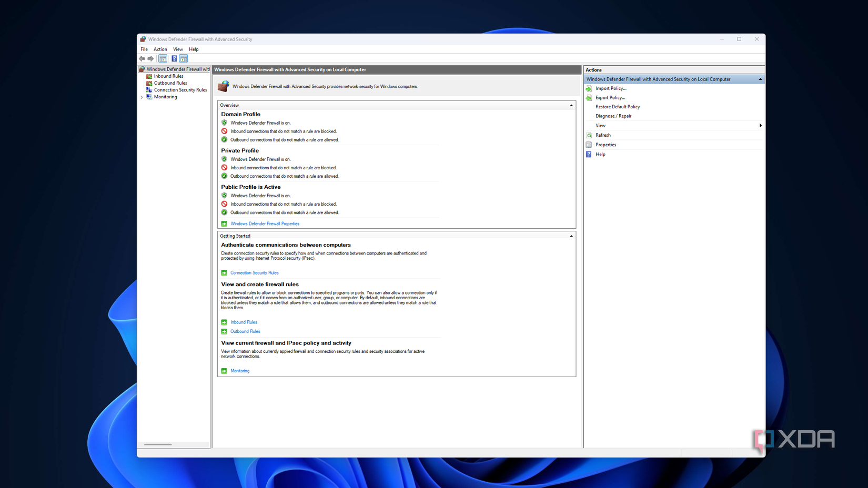Image resolution: width=868 pixels, height=488 pixels.
Task: Collapse the Getting Started section
Action: pyautogui.click(x=571, y=236)
